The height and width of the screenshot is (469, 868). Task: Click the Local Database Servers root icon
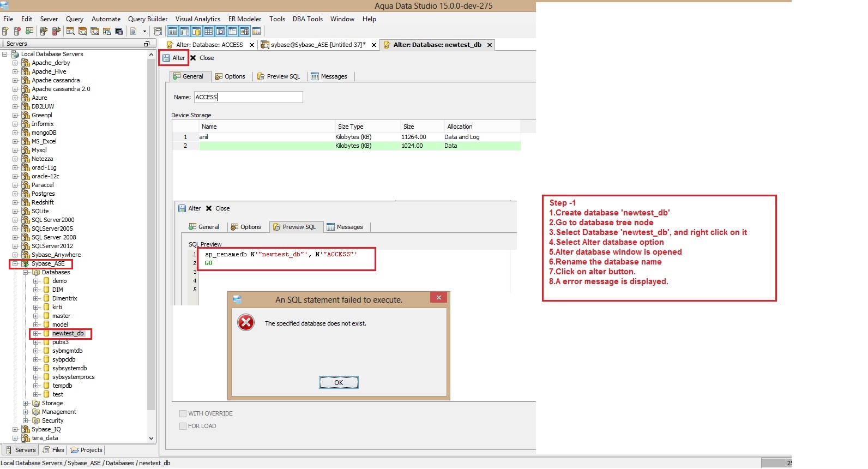[x=15, y=54]
